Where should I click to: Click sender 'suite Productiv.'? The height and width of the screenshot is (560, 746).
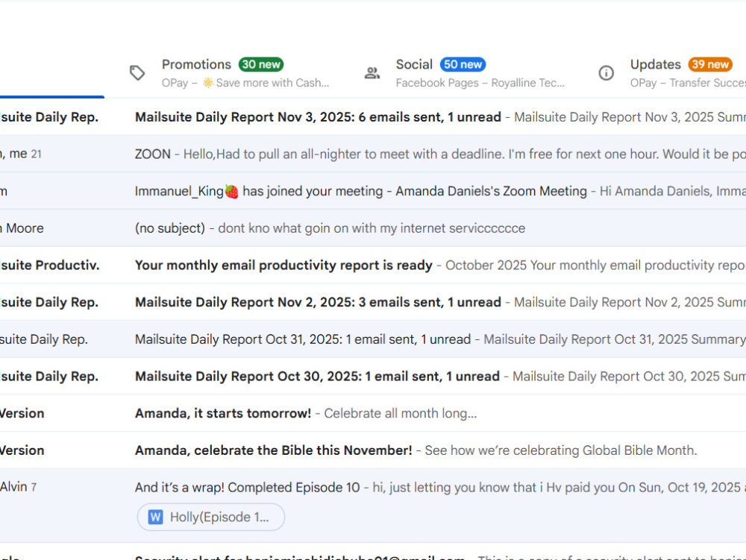49,265
